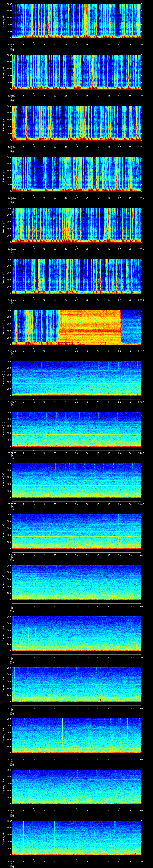Click the 20:29:00 start time label

12,811
